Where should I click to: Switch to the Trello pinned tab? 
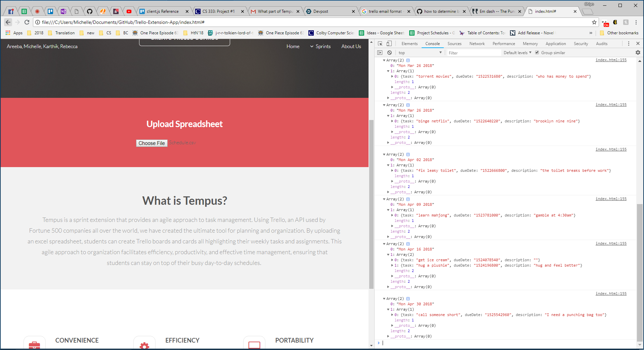(50, 11)
